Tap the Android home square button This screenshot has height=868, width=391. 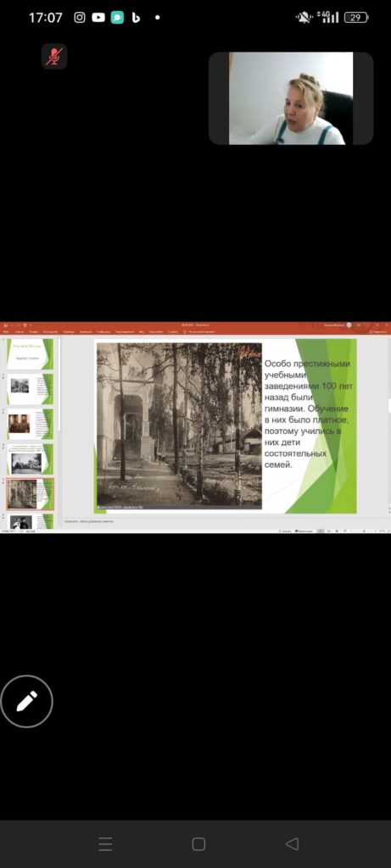(198, 844)
